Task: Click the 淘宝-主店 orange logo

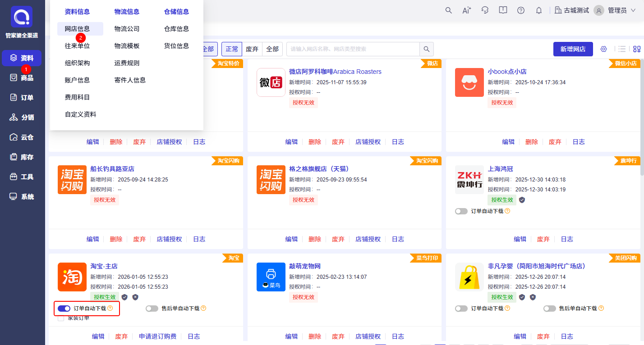Action: [x=72, y=277]
